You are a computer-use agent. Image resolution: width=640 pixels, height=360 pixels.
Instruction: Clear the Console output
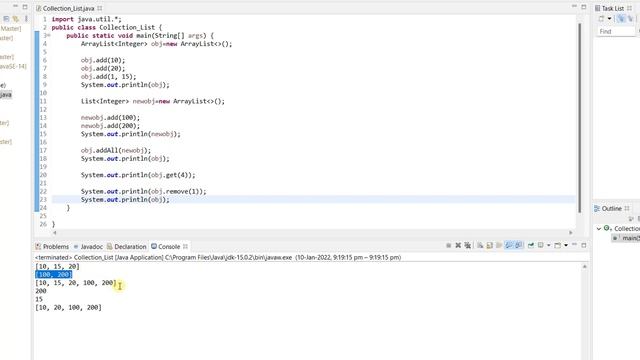click(x=480, y=245)
